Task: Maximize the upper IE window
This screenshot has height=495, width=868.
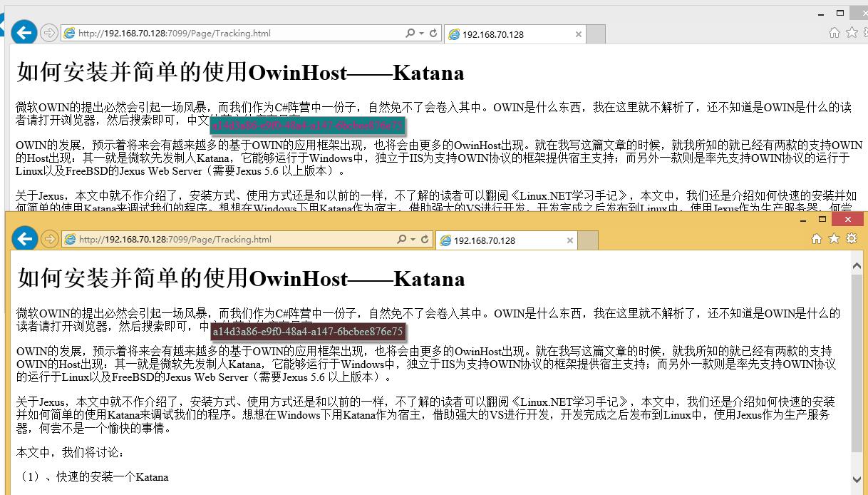Action: [840, 13]
